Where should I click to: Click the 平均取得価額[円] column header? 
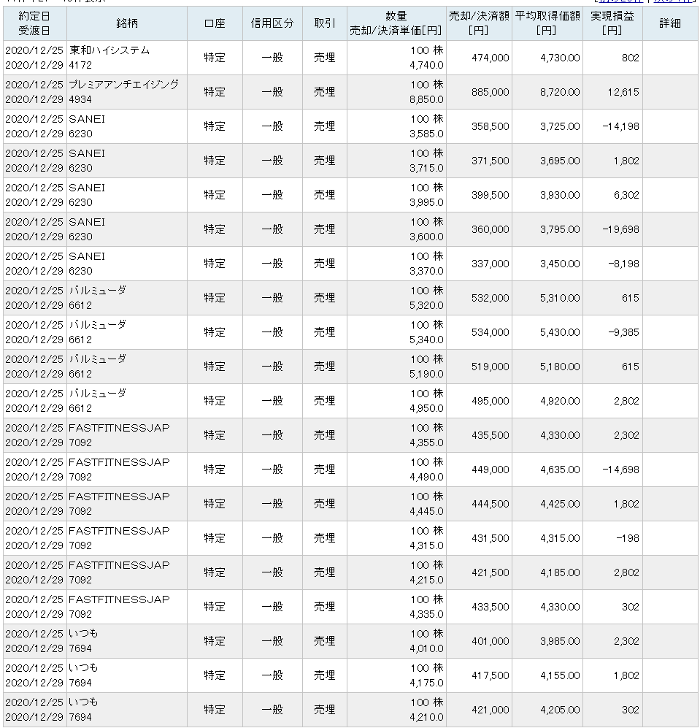pyautogui.click(x=547, y=23)
